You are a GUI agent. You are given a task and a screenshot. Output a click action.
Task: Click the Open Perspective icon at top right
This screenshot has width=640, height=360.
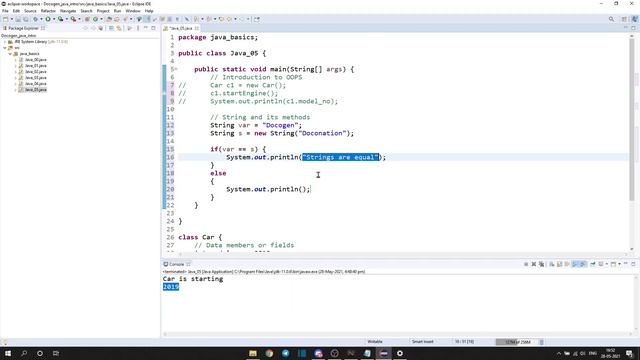pos(624,19)
